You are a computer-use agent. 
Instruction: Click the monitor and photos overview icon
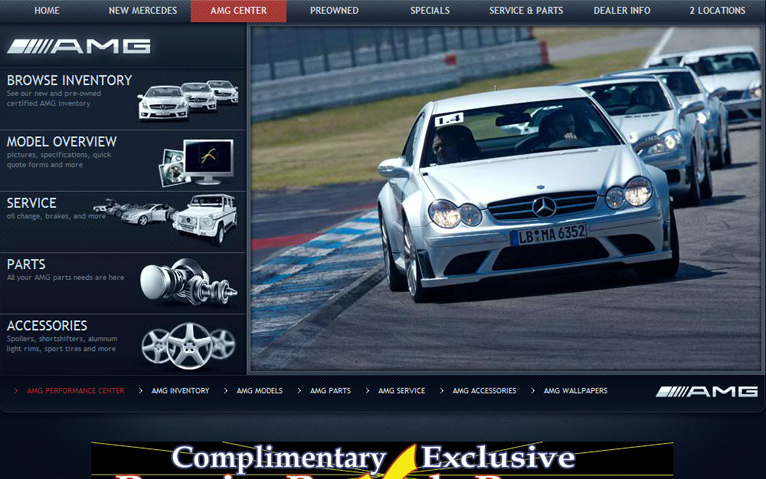click(196, 162)
